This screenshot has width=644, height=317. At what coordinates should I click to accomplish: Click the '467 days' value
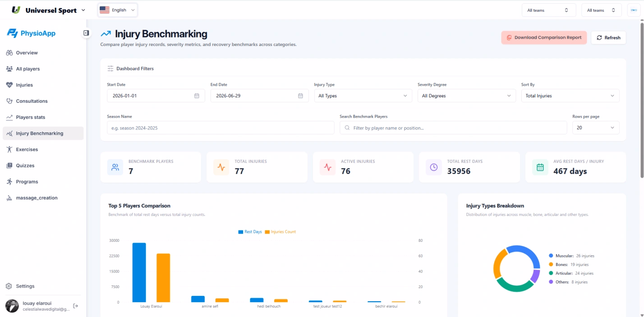570,171
